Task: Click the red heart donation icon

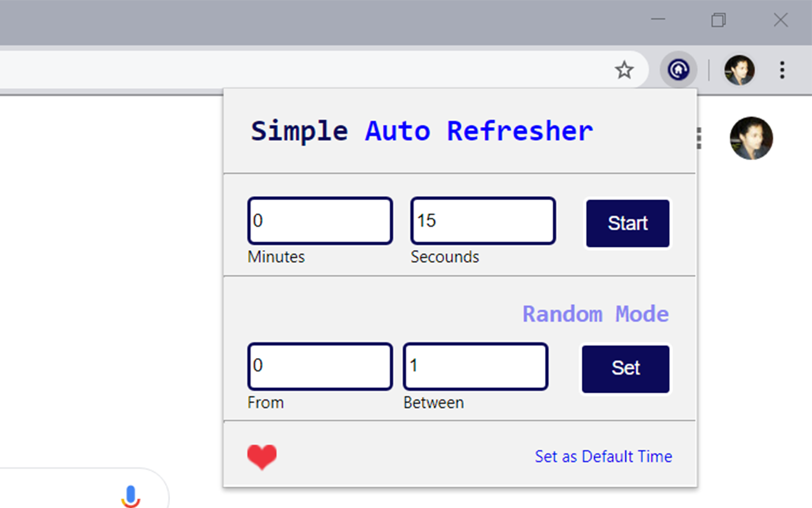Action: [x=262, y=456]
